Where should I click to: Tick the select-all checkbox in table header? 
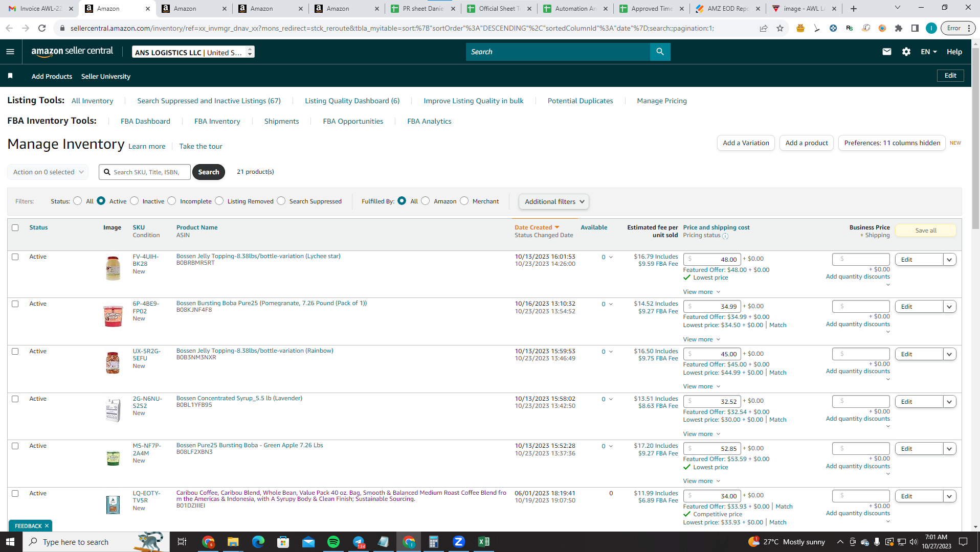(x=15, y=228)
